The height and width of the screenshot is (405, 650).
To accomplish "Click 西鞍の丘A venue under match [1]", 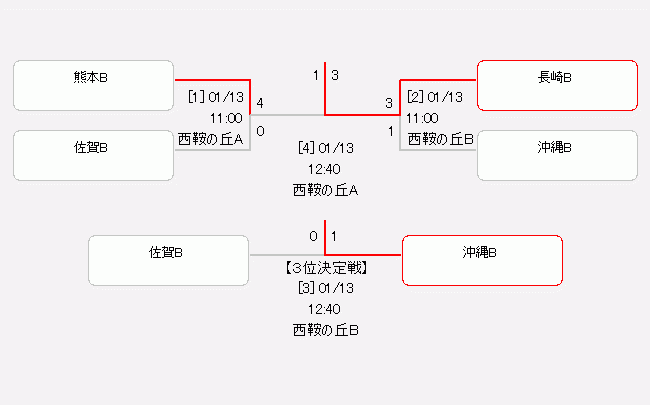I will 211,139.
